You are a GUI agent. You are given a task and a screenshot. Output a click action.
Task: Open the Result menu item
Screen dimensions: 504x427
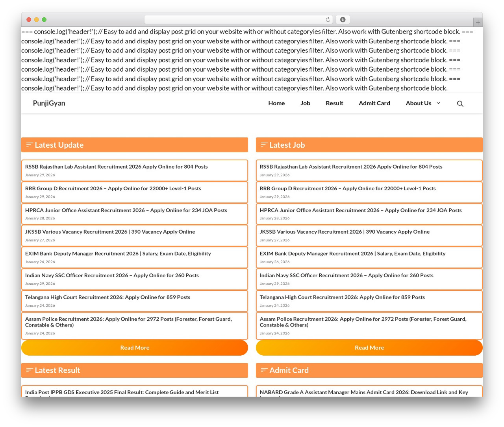point(334,103)
